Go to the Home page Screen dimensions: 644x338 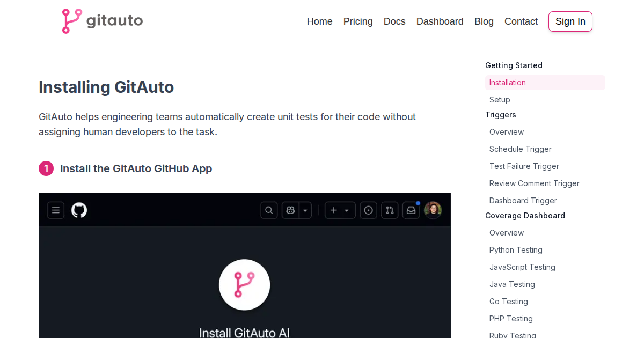click(x=320, y=21)
